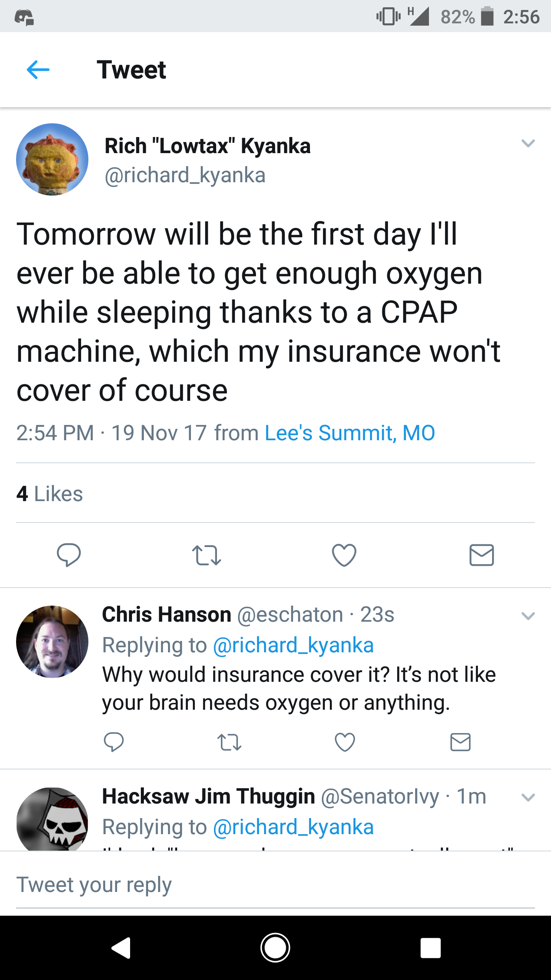Reply to Chris Hanson's tweet
This screenshot has height=980, width=551.
[x=114, y=742]
